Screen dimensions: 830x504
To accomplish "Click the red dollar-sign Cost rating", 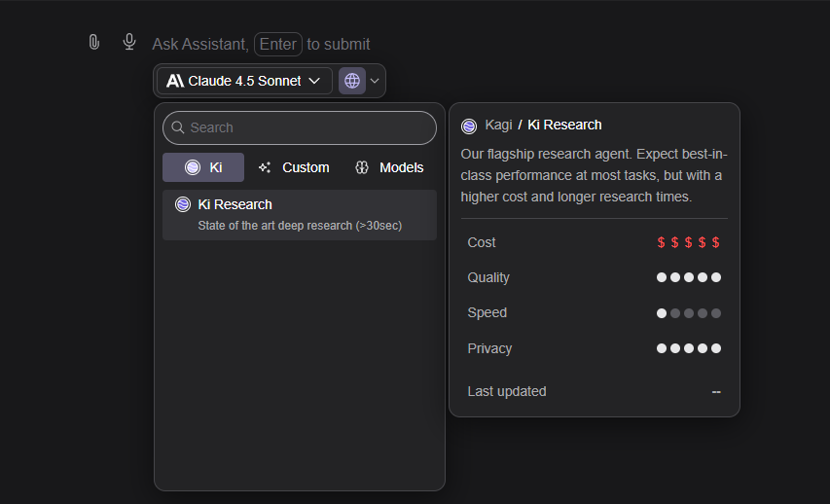I will click(x=688, y=242).
